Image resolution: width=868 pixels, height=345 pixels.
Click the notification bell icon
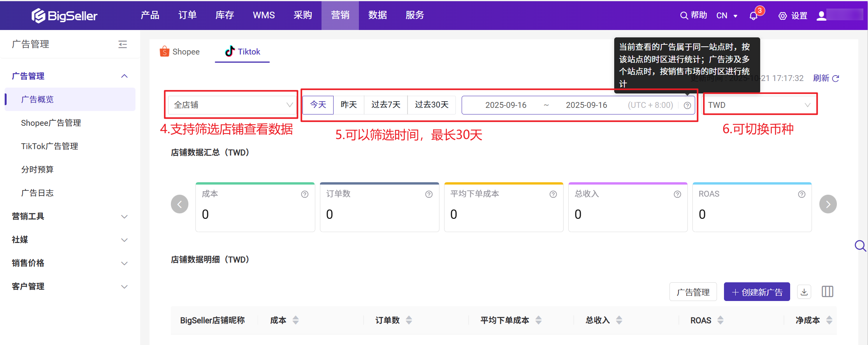point(754,16)
